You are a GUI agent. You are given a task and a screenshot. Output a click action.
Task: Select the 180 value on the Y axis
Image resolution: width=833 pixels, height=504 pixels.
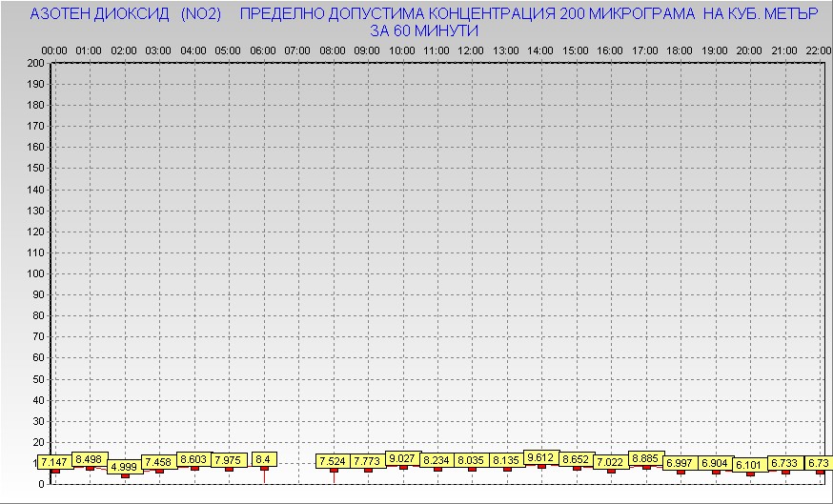click(x=35, y=105)
